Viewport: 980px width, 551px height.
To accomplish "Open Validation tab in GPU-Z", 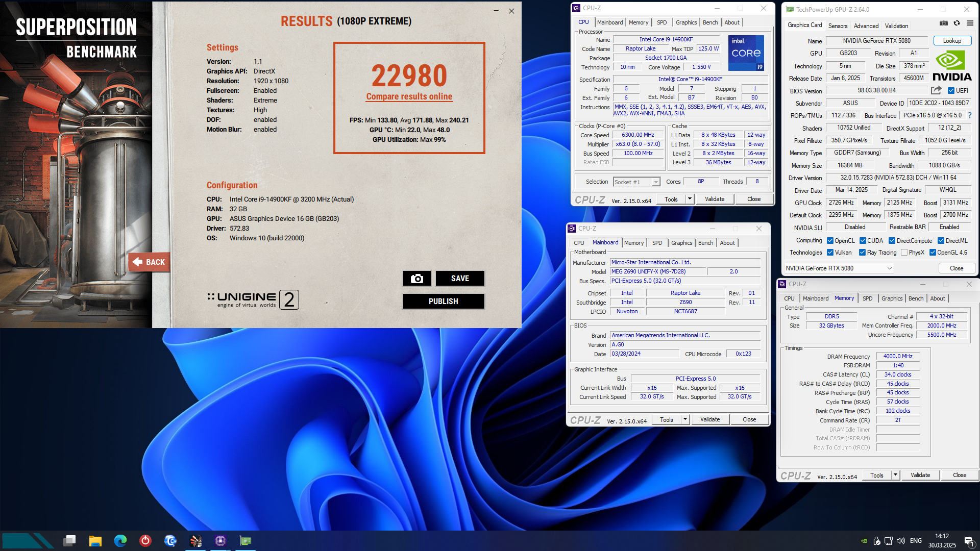I will pos(896,26).
